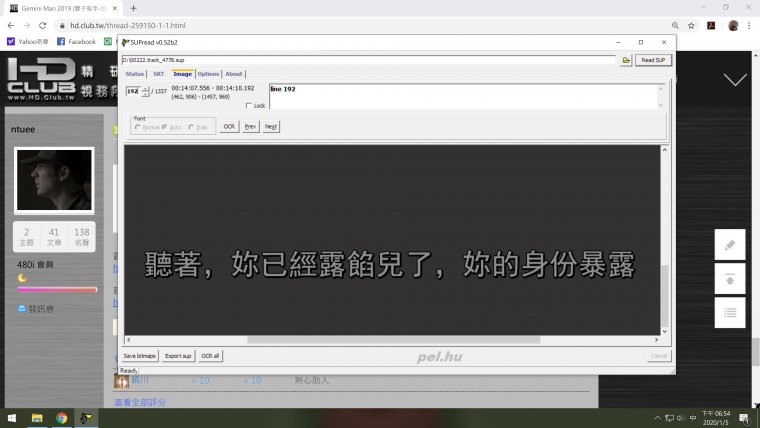Click the image pane scroll-left arrow
This screenshot has height=428, width=760.
point(128,340)
